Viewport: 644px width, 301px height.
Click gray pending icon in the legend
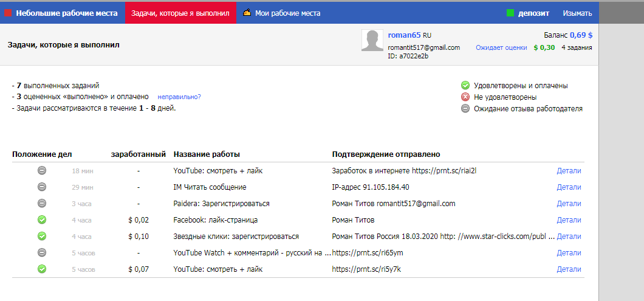coord(465,109)
